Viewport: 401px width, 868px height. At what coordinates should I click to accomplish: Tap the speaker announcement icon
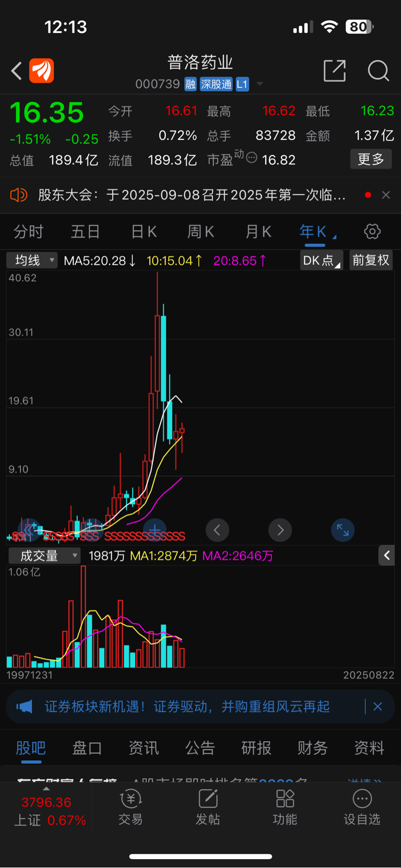pos(19,195)
